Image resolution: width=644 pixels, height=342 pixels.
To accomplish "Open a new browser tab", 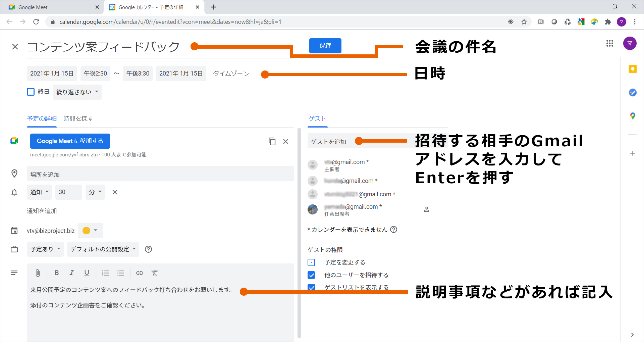I will click(213, 7).
